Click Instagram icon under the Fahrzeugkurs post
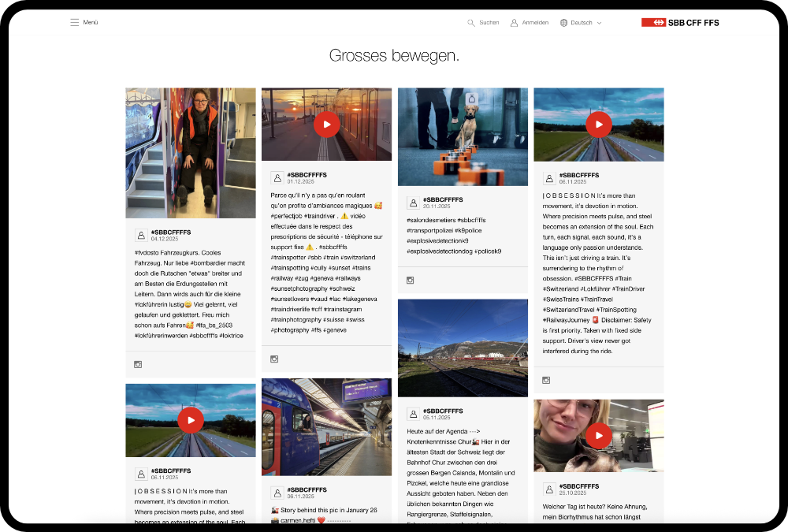This screenshot has width=788, height=532. click(x=139, y=364)
